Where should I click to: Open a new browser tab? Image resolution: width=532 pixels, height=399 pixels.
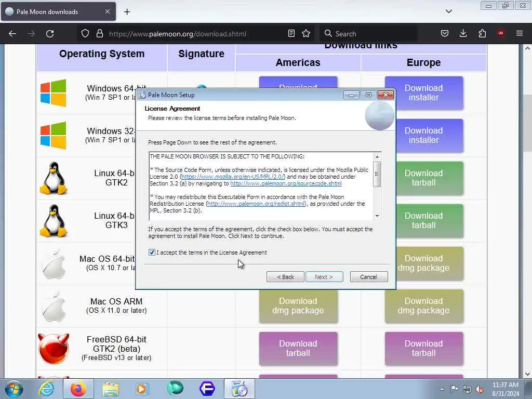click(127, 12)
